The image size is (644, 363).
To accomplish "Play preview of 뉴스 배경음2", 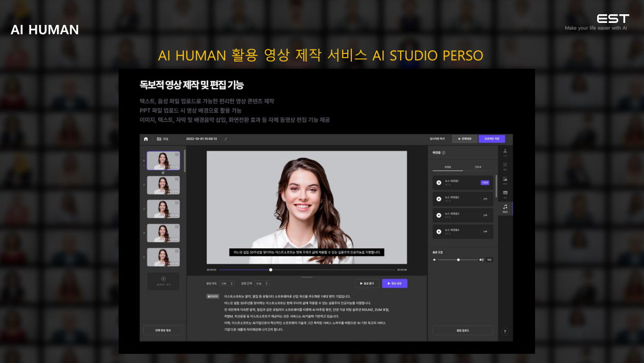I will 439,199.
